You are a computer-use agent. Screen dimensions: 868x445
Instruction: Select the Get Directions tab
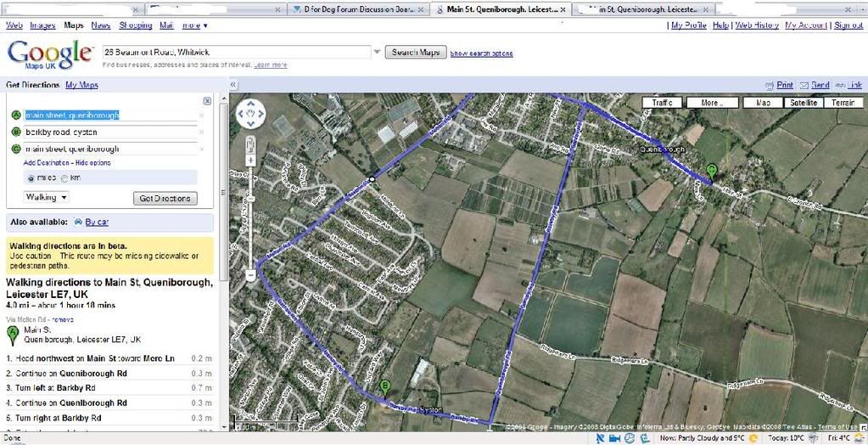coord(32,85)
